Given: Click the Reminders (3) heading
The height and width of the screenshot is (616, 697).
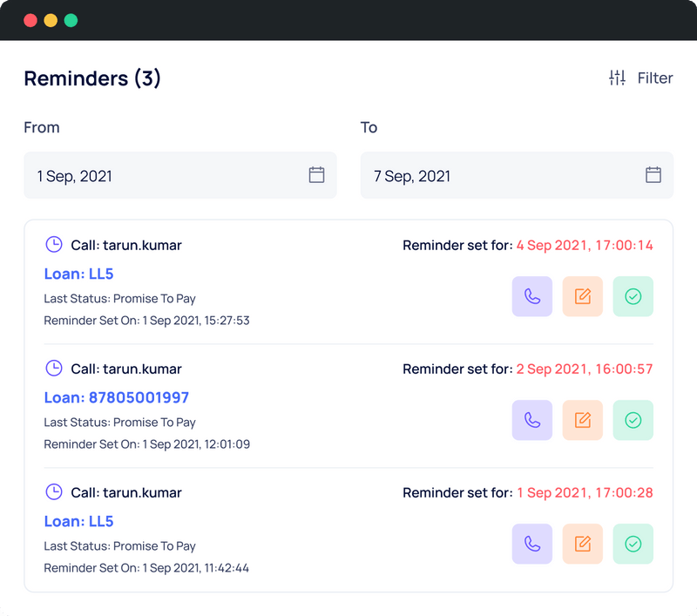Looking at the screenshot, I should pos(91,78).
